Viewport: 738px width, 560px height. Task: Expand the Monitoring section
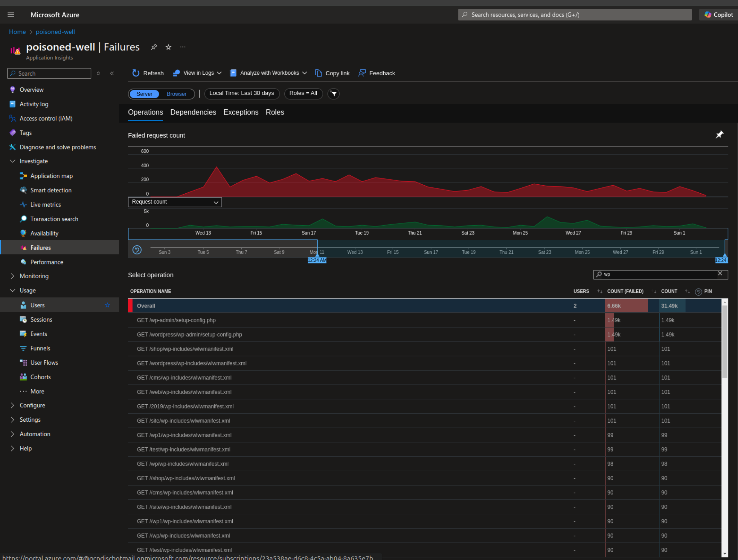[13, 276]
